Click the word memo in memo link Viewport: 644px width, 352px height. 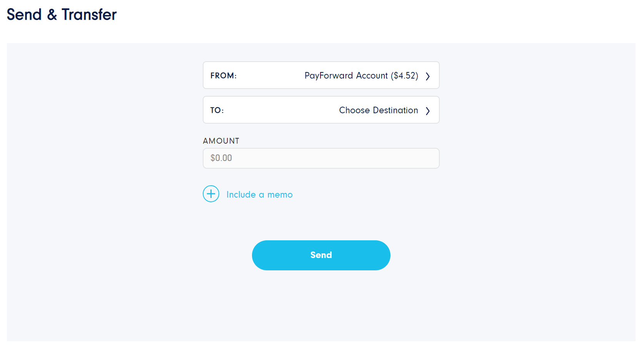280,195
